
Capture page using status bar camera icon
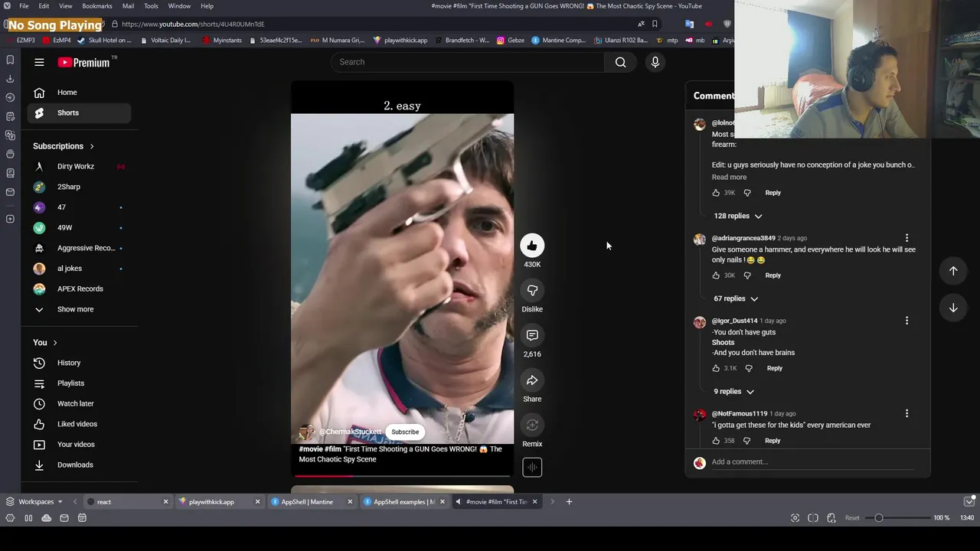795,518
